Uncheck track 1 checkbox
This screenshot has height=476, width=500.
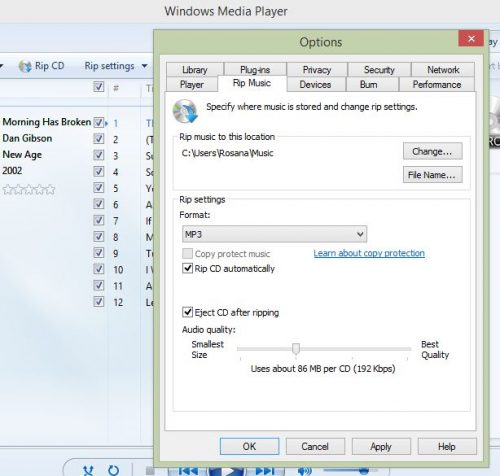pos(99,123)
